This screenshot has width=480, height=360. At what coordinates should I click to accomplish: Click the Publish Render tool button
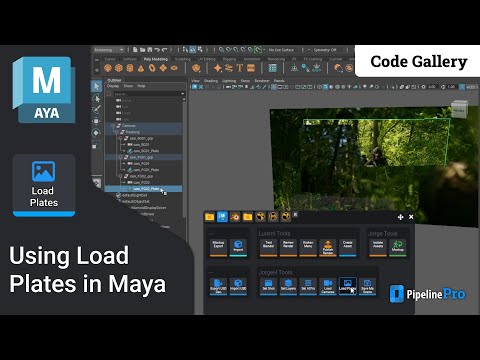[328, 247]
